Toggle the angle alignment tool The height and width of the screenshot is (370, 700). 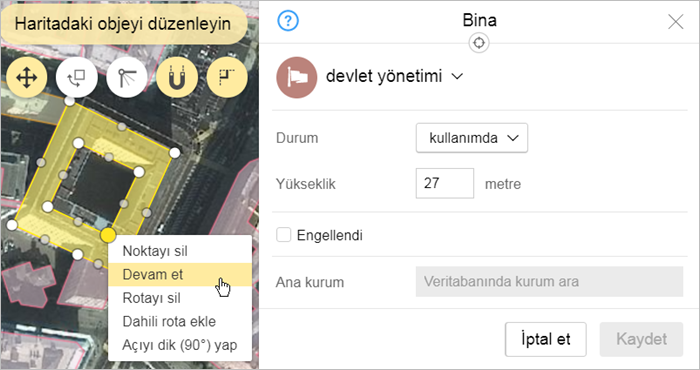click(127, 78)
